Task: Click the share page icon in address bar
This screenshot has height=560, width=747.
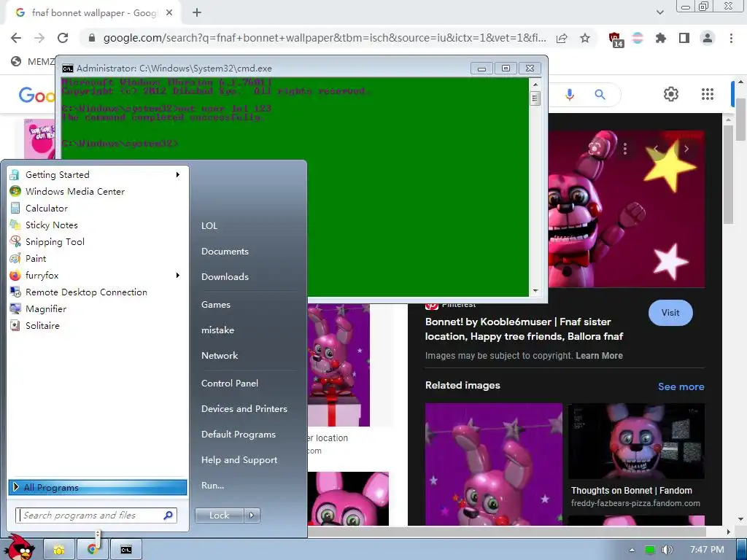Action: [x=562, y=38]
